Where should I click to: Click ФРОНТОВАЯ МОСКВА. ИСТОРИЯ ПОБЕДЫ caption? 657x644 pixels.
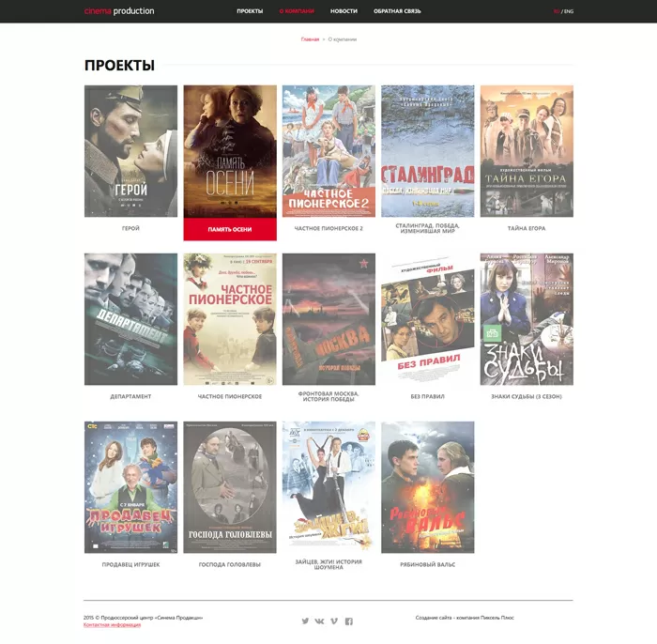328,396
